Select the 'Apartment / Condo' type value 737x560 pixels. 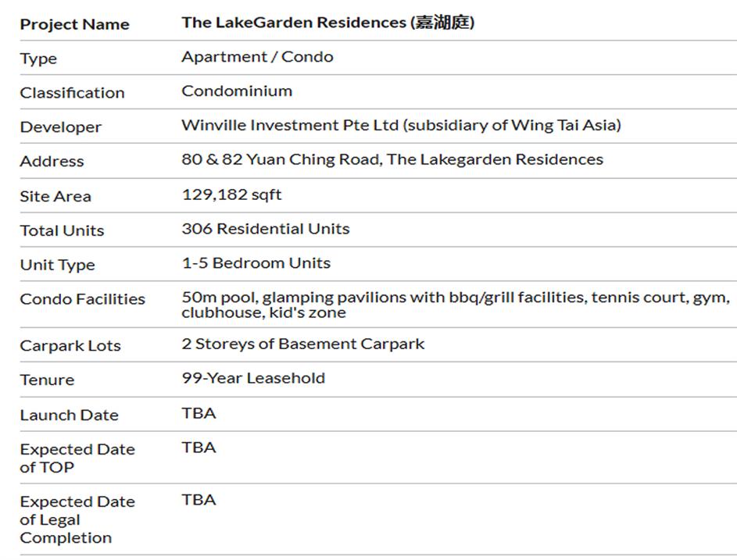[x=257, y=57]
